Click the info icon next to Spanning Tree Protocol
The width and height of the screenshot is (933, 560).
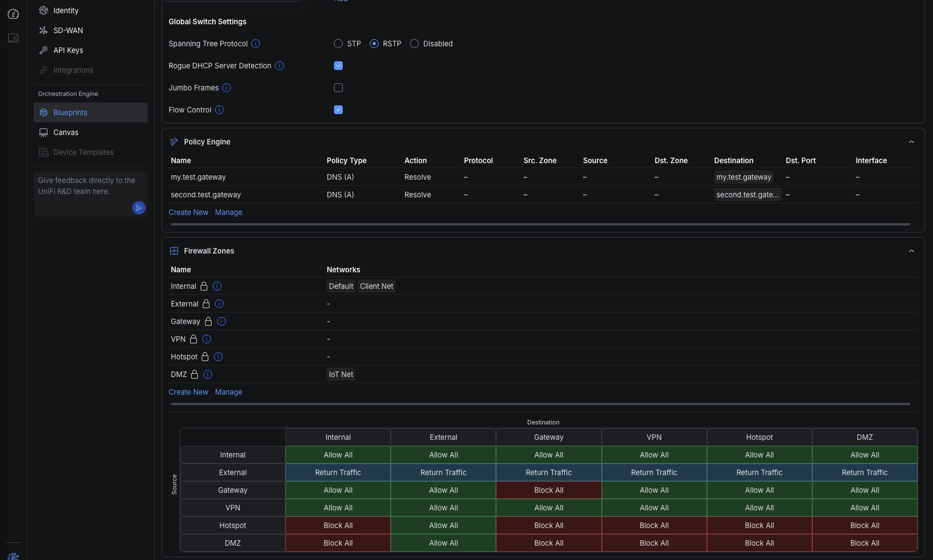click(255, 44)
